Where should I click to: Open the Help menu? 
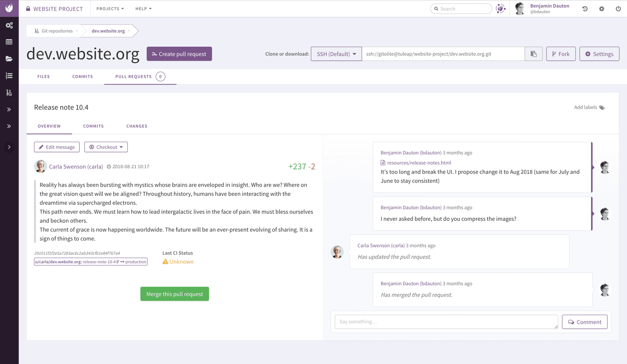click(x=143, y=9)
